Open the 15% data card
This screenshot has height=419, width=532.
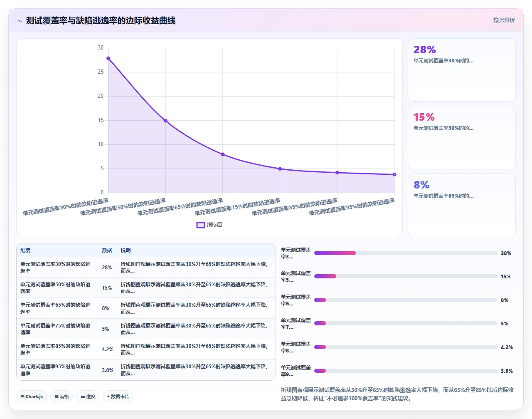(x=462, y=138)
